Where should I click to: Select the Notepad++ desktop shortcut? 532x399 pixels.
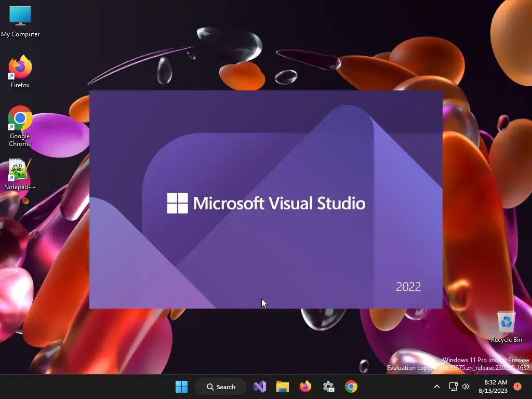(x=20, y=174)
